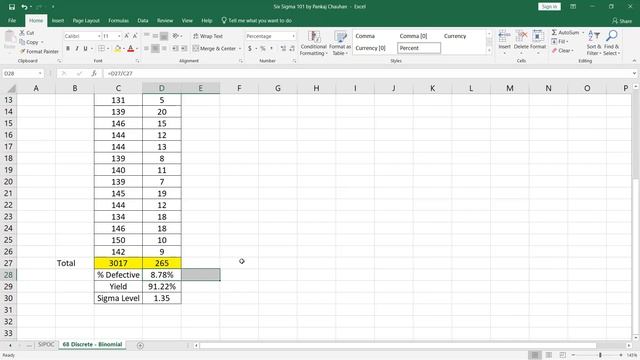Adjust the zoom slider in status bar

pos(600,355)
